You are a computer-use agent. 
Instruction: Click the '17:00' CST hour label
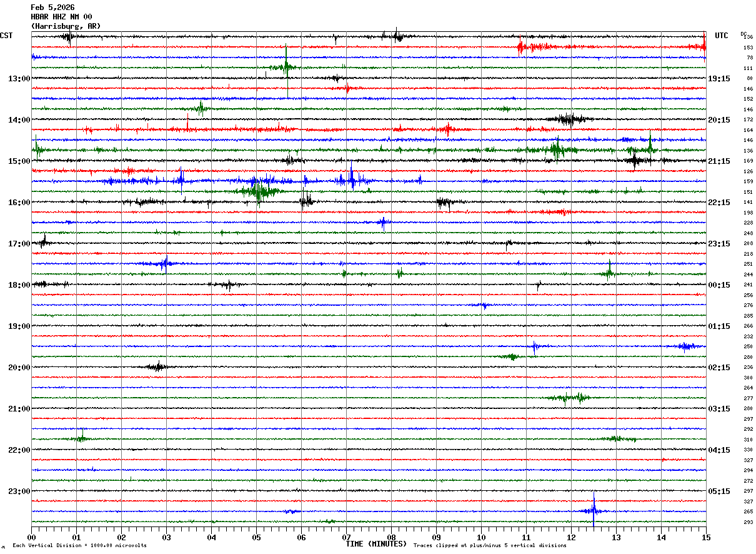coord(19,244)
